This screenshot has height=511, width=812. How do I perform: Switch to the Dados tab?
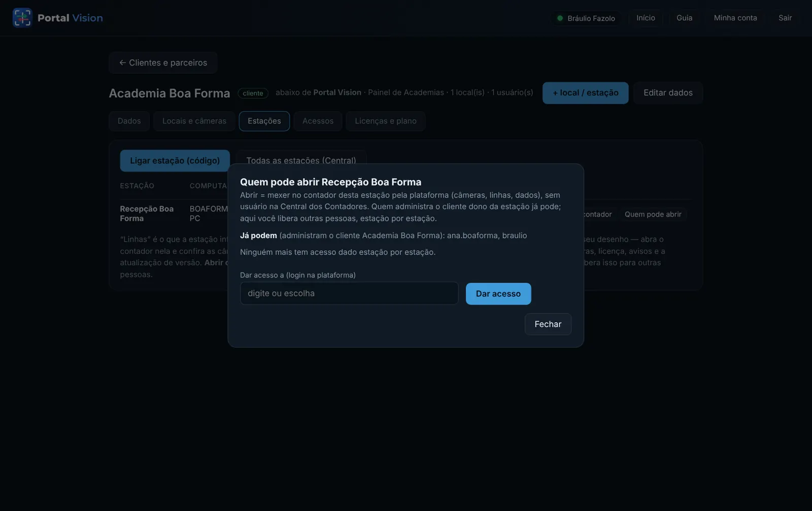click(129, 121)
